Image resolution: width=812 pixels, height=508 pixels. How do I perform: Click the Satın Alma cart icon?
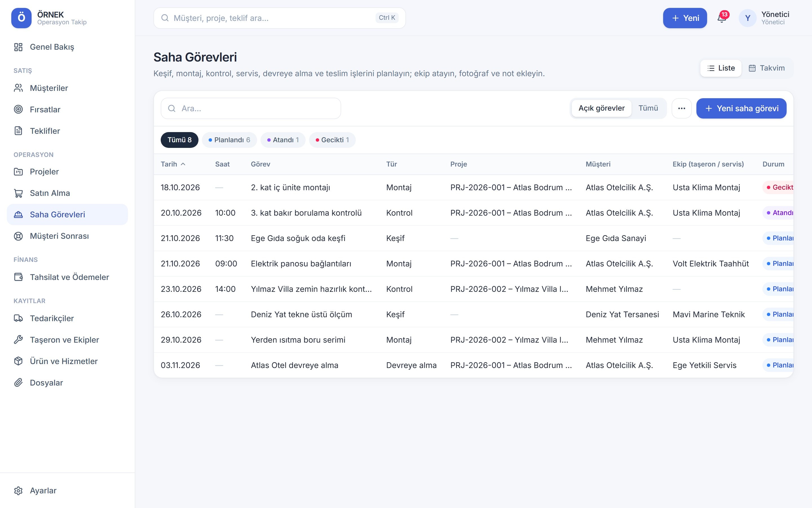[x=18, y=193]
